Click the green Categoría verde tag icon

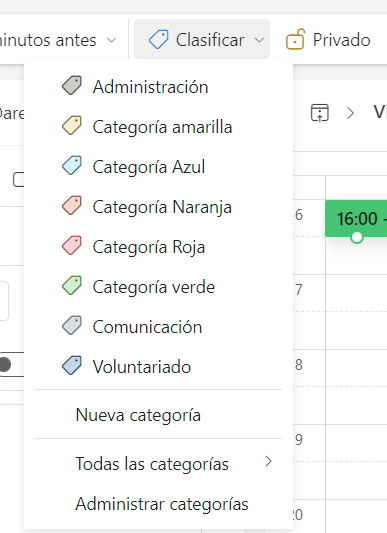[x=72, y=286]
